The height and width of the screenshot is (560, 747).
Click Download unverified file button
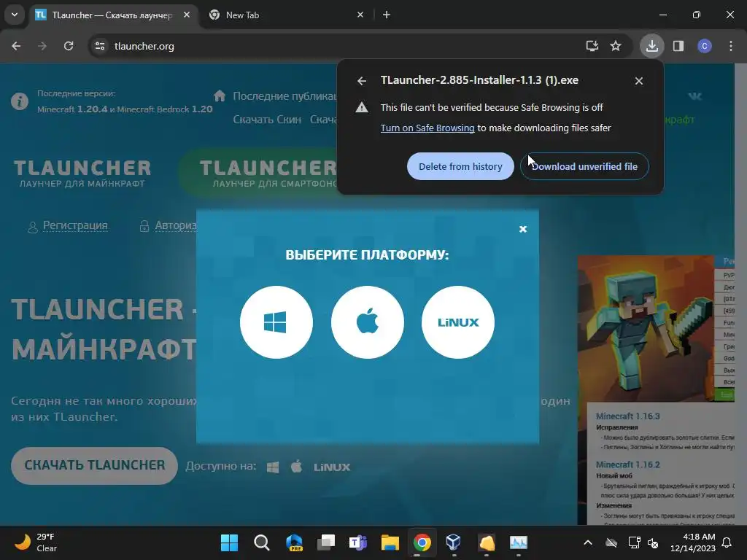584,167
